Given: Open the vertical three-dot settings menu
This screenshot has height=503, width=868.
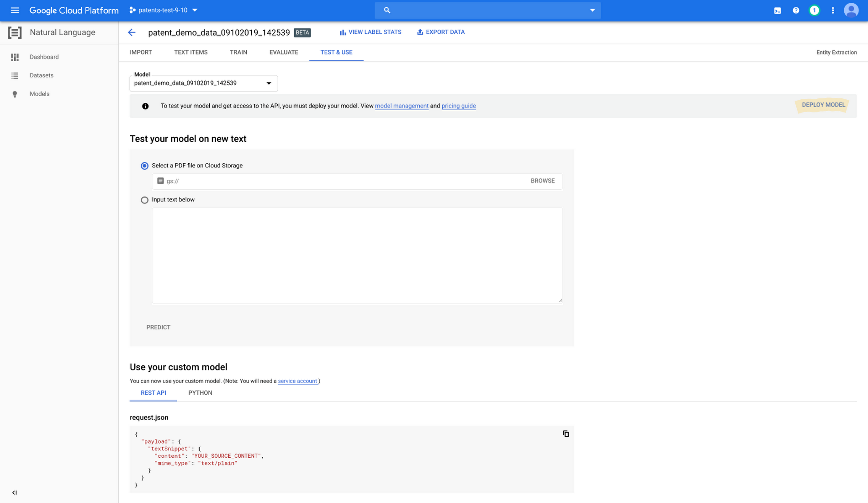Looking at the screenshot, I should point(833,11).
